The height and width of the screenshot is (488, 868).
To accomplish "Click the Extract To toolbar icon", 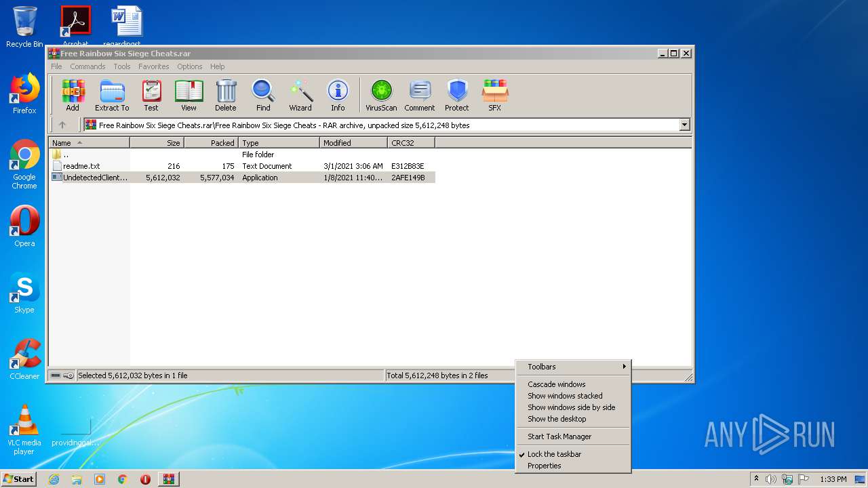I will 112,96.
